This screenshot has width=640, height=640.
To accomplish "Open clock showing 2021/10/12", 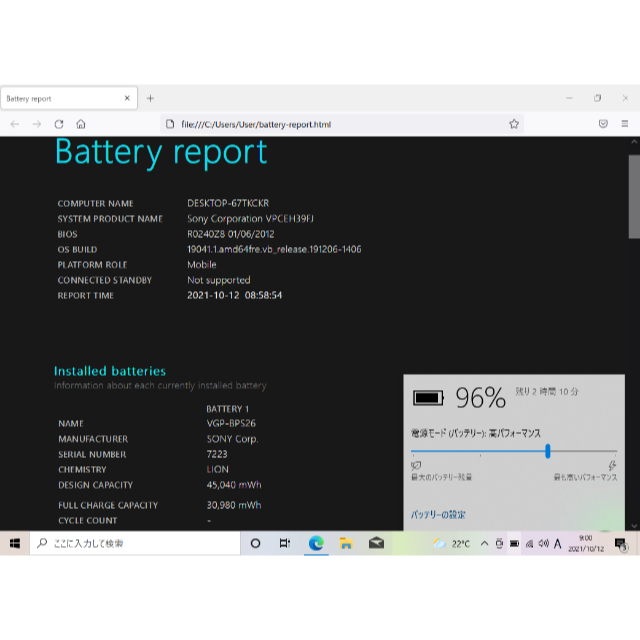I will click(586, 544).
